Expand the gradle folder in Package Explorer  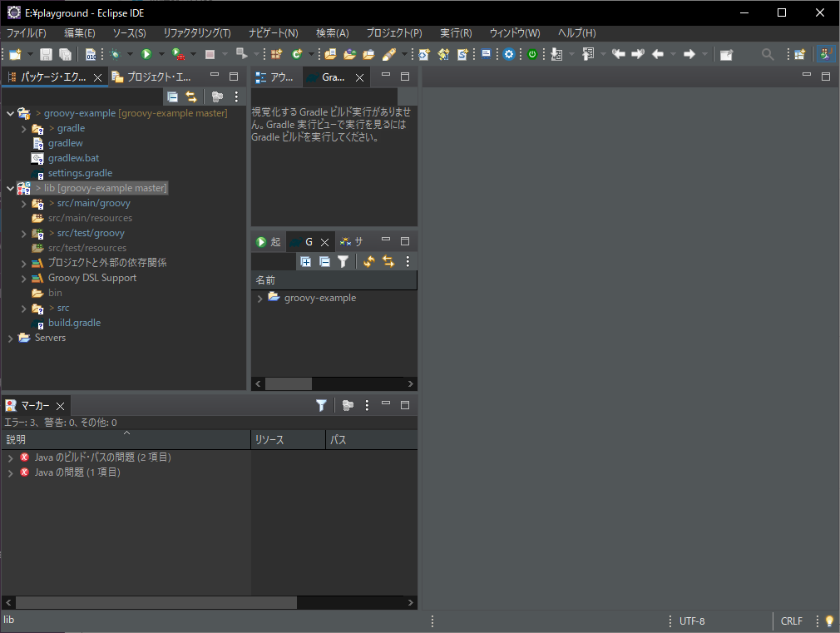[x=23, y=129]
